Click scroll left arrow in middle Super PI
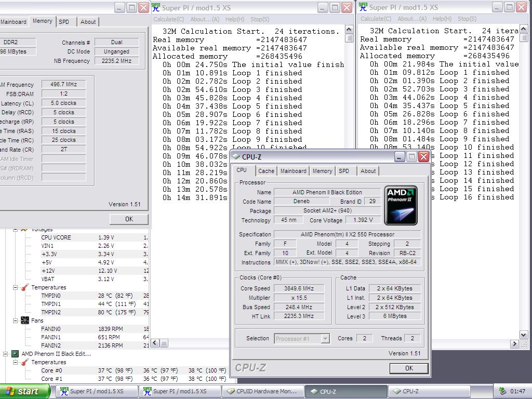 (x=155, y=343)
